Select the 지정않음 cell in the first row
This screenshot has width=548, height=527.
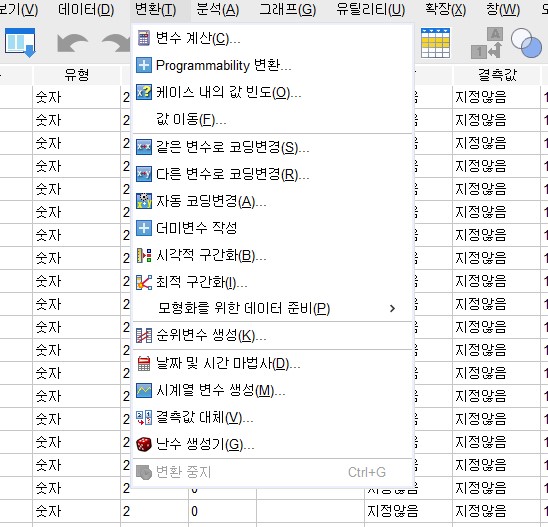[x=497, y=97]
